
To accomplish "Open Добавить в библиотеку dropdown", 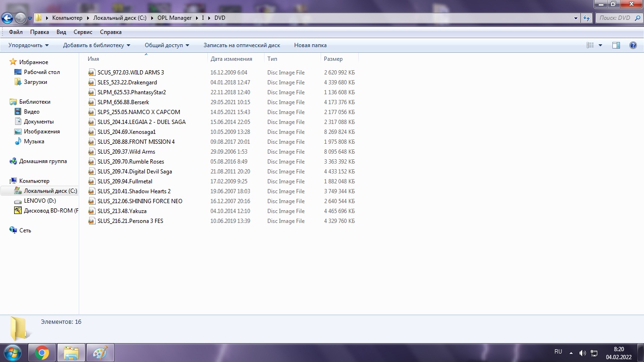I will tap(97, 45).
